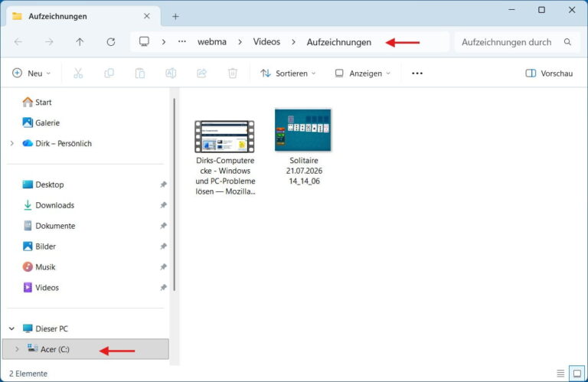Switch to details list view in the status bar
Screen dimensions: 588x382
(560, 374)
